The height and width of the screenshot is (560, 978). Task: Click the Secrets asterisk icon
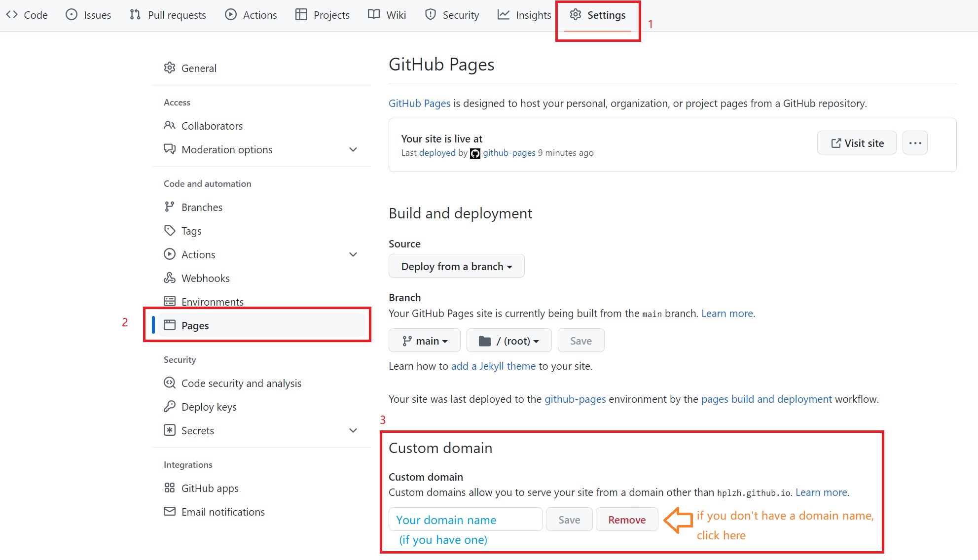(x=170, y=430)
